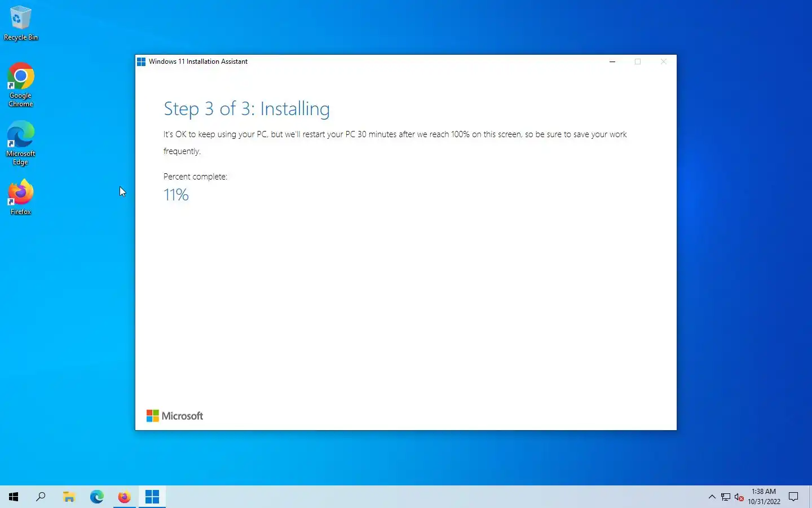Minimize the Installation Assistant window
The height and width of the screenshot is (508, 812).
click(612, 62)
